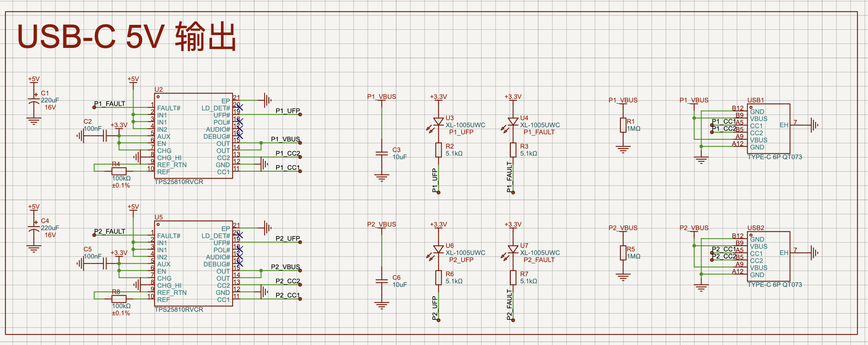This screenshot has width=868, height=345.
Task: Click the vertical P1_FAULT label under R3
Action: (509, 177)
